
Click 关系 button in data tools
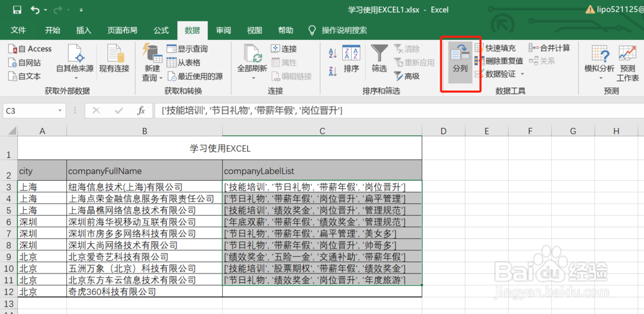pos(542,61)
